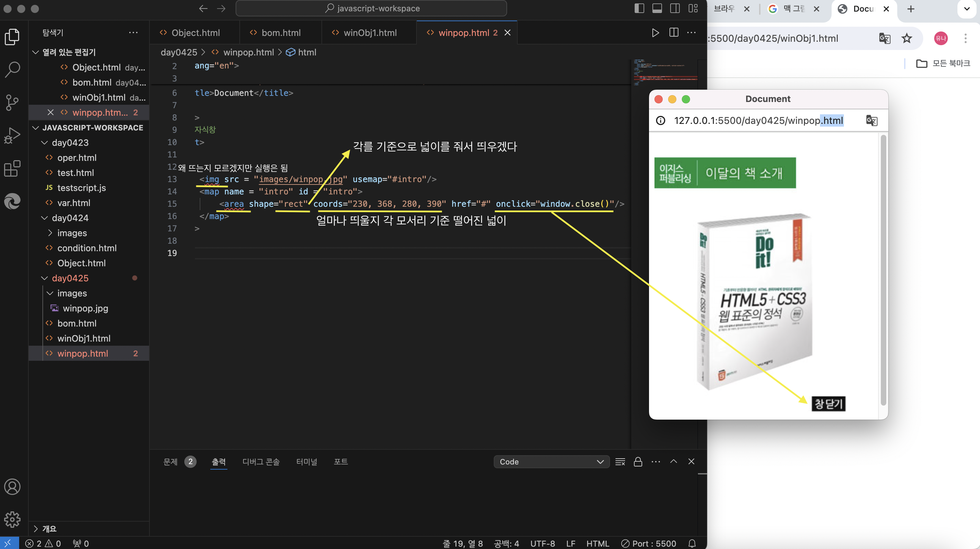980x549 pixels.
Task: Split the editor to the right
Action: [x=674, y=33]
